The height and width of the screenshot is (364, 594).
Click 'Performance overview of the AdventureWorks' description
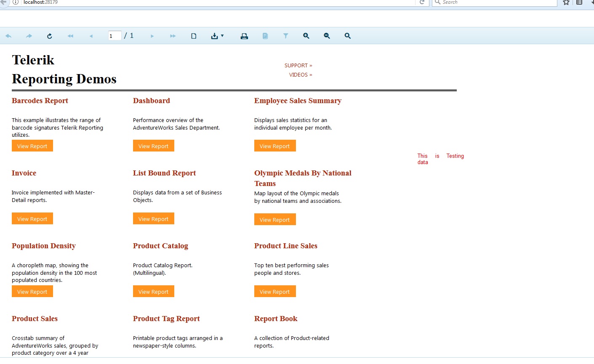tap(176, 124)
